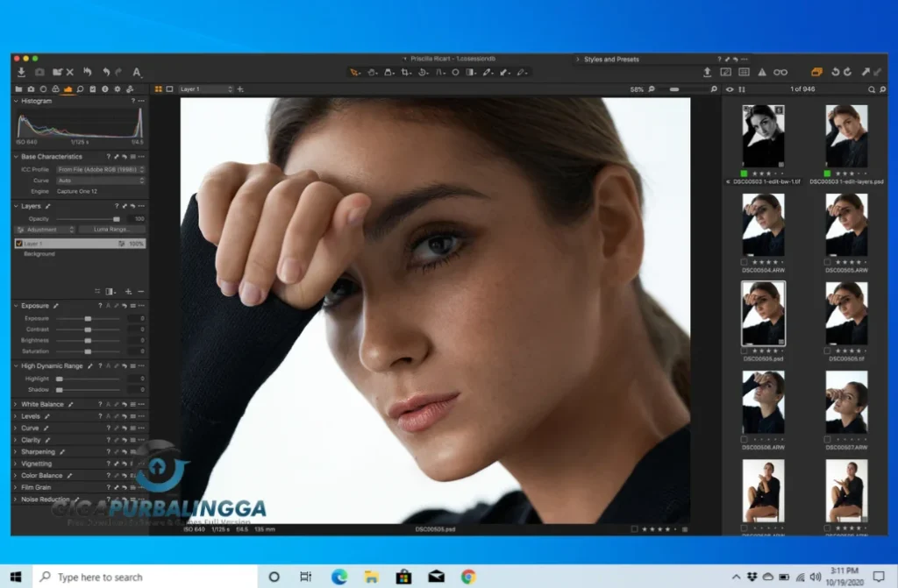The height and width of the screenshot is (588, 898).
Task: Click the Luma Range... button
Action: [x=114, y=230]
